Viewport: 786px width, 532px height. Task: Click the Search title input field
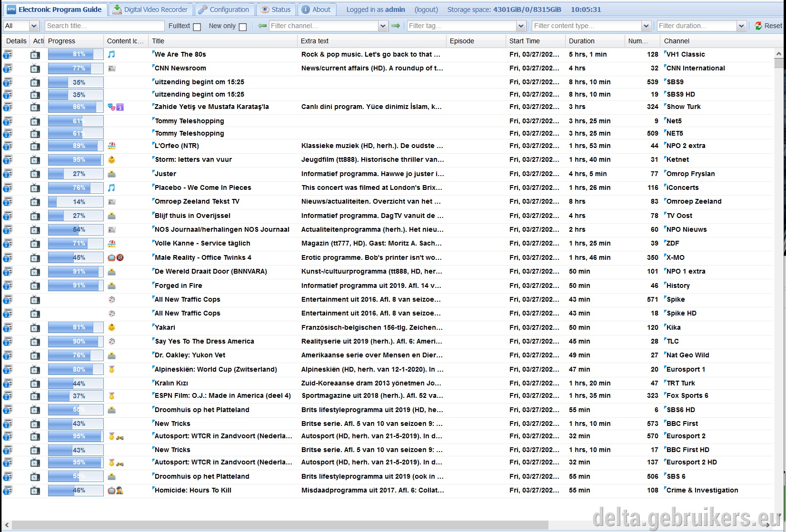104,26
